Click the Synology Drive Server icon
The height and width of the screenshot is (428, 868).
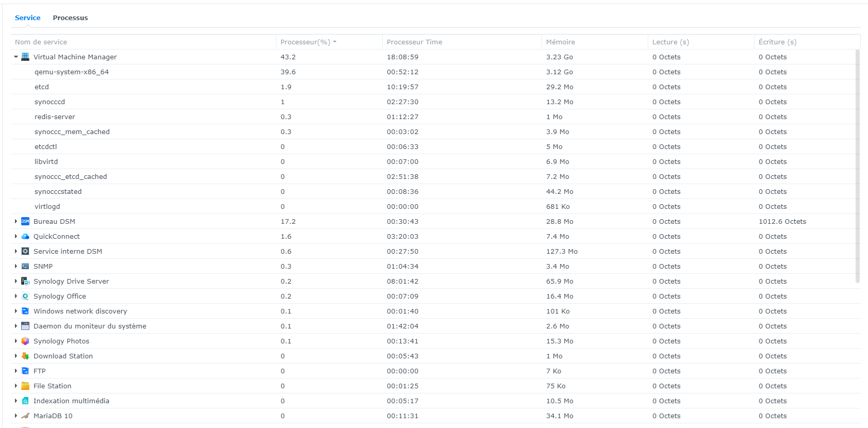tap(25, 281)
